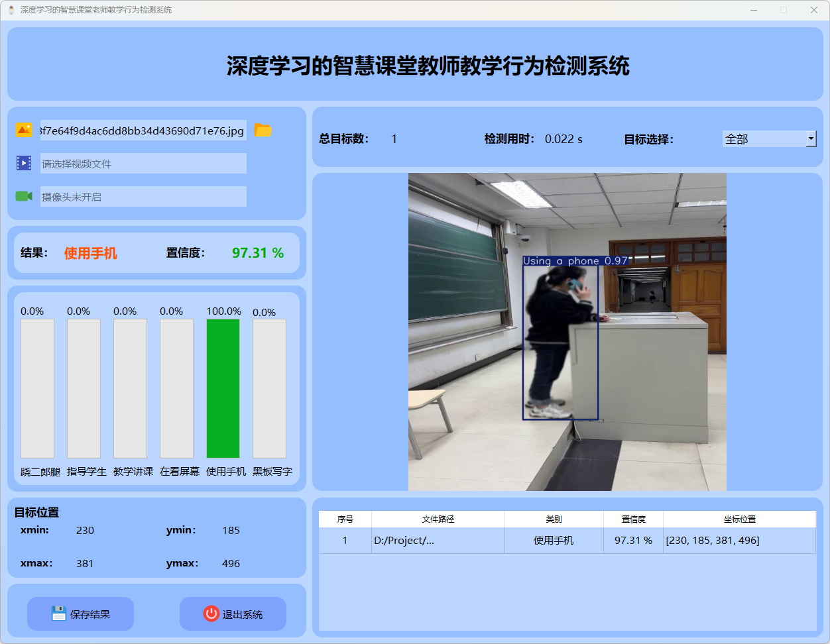Click the 文件路径 column header

click(438, 519)
